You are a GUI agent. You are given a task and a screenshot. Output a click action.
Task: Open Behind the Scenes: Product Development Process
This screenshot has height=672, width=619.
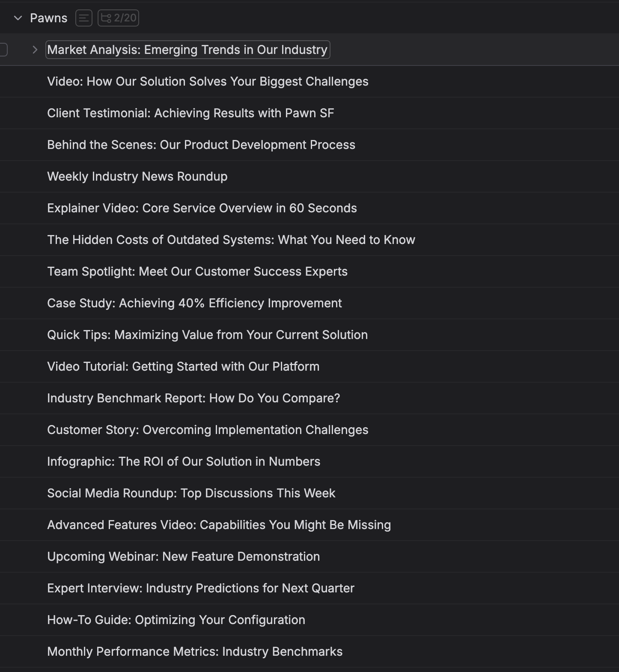click(201, 145)
